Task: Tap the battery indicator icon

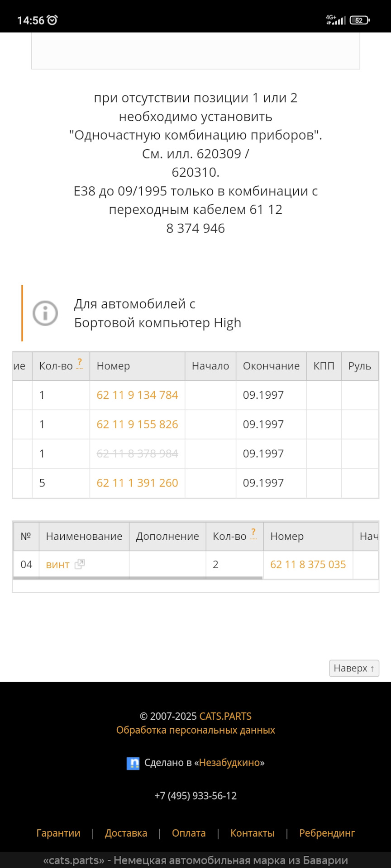Action: [x=360, y=20]
